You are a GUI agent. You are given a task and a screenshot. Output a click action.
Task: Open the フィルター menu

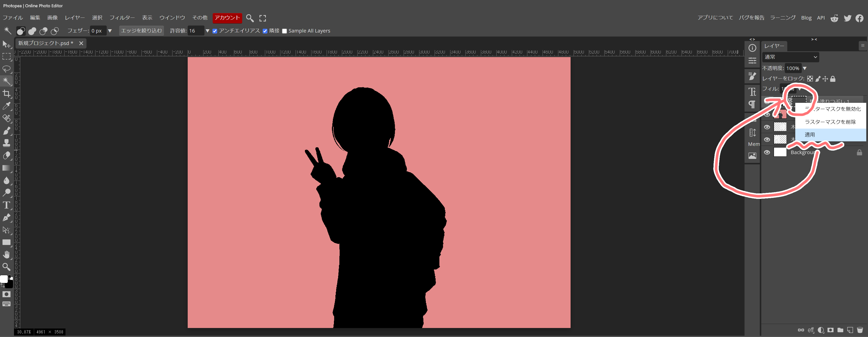(122, 18)
